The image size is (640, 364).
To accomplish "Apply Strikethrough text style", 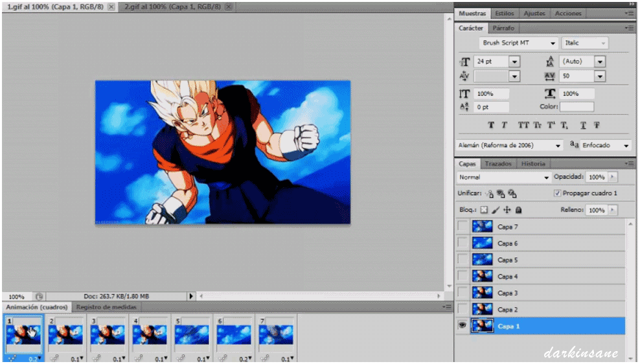I will pos(597,125).
